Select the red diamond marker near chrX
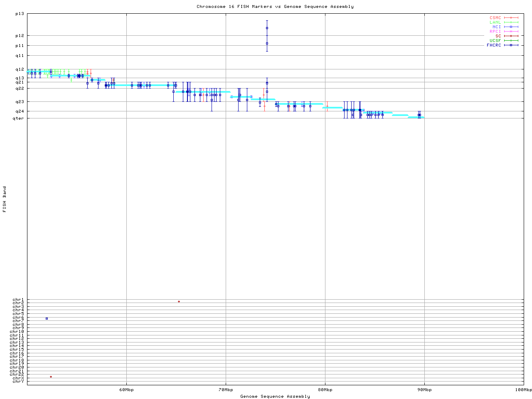 tap(51, 377)
